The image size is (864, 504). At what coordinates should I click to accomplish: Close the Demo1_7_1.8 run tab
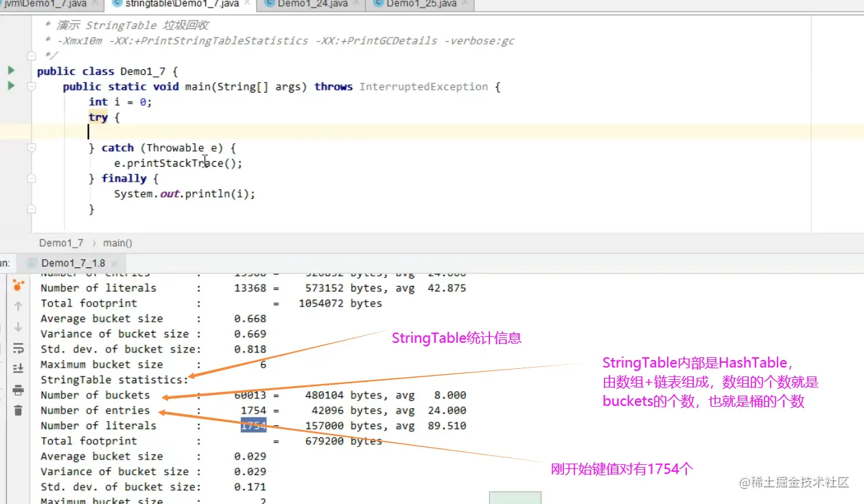[114, 263]
